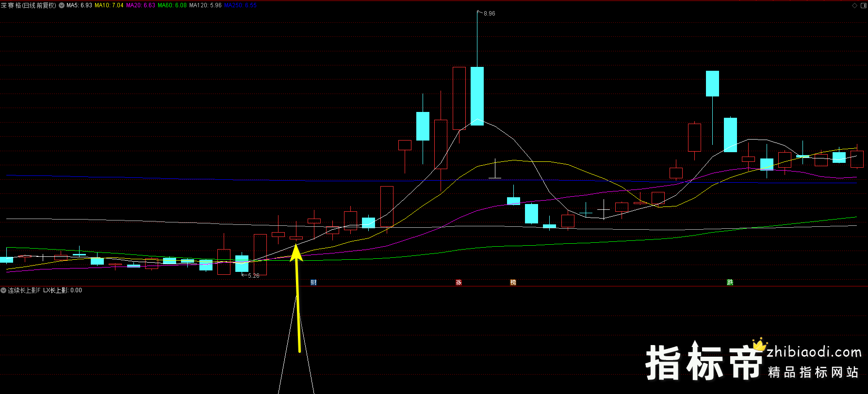Click the diamond icon at top right
Viewport: 868px width, 394px height.
point(854,5)
